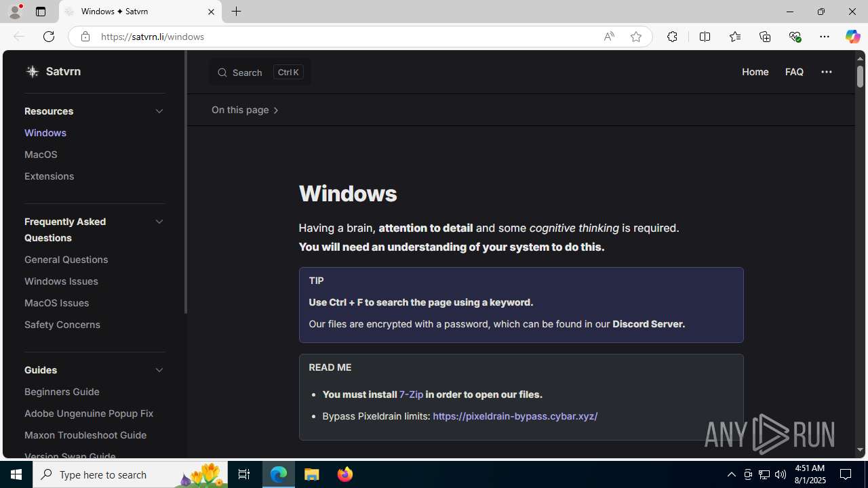The width and height of the screenshot is (868, 488).
Task: Open MacOS Issues page
Action: coord(56,303)
